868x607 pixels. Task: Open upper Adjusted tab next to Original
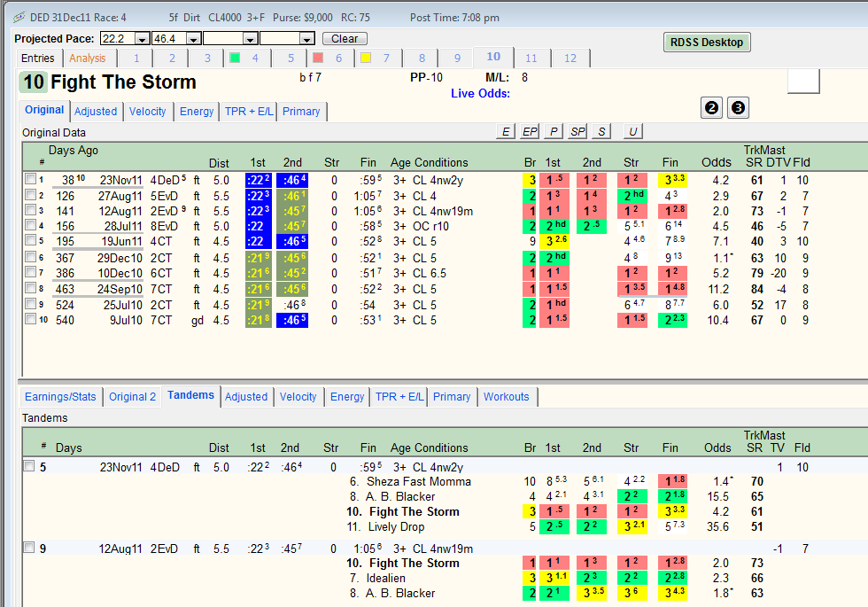point(96,112)
